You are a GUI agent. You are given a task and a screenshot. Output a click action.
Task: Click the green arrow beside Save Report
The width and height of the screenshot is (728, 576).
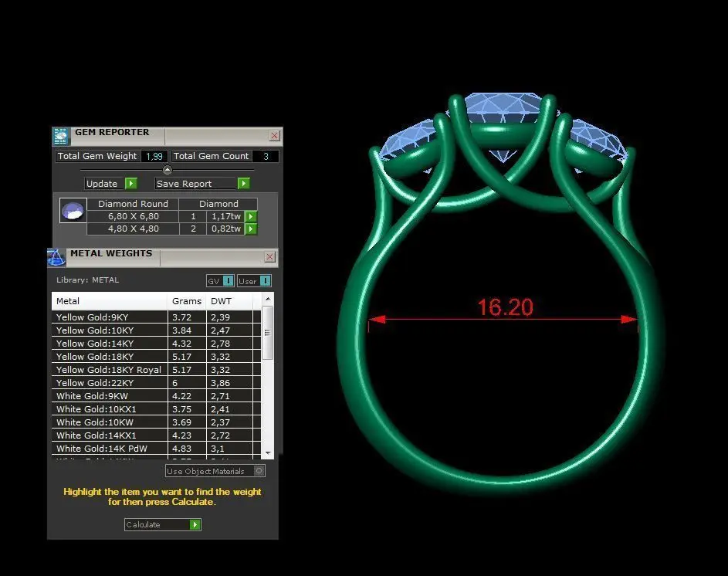243,184
